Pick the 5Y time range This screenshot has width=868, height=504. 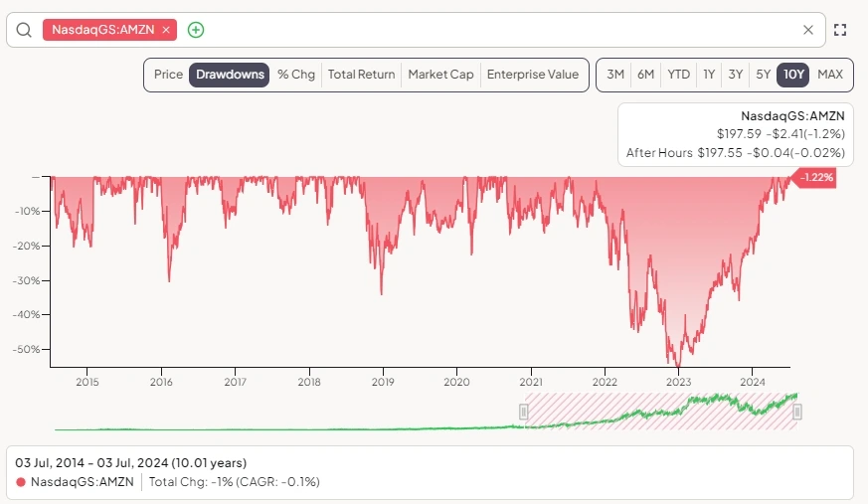click(x=764, y=75)
